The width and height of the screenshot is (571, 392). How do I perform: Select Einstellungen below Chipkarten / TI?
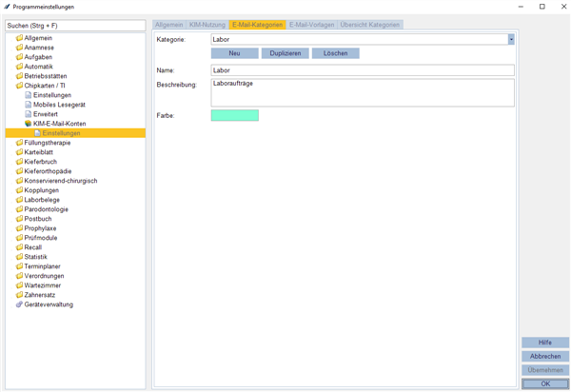(x=52, y=95)
